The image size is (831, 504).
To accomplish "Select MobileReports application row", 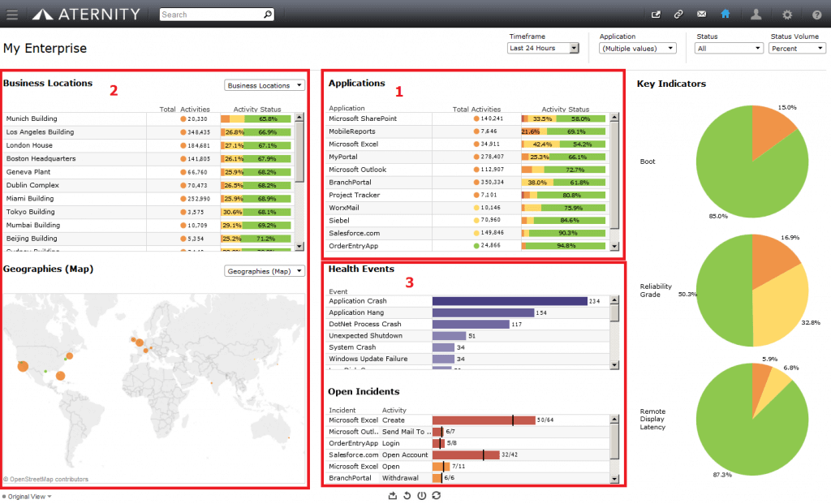I will click(467, 131).
